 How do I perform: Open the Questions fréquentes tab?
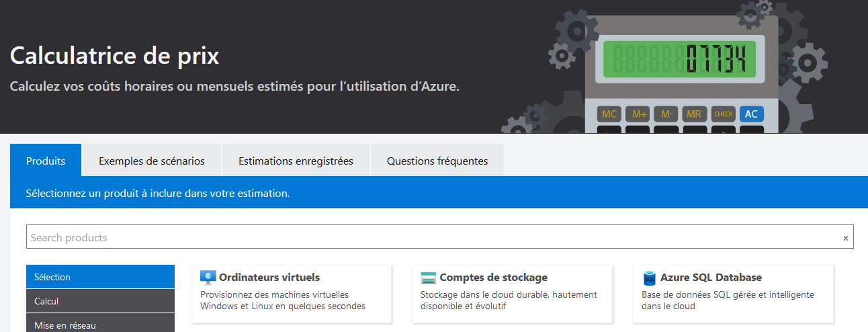pyautogui.click(x=437, y=161)
